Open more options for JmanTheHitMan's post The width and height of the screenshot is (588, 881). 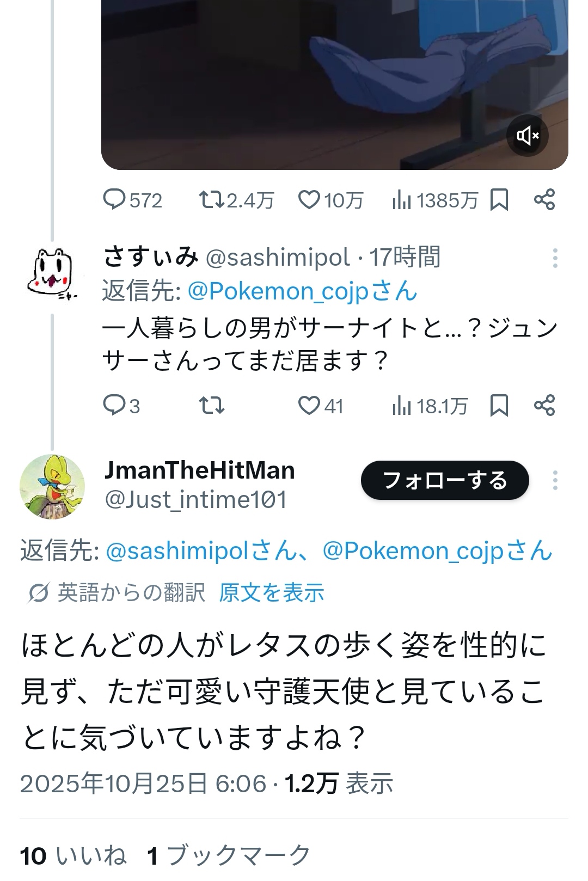point(555,480)
